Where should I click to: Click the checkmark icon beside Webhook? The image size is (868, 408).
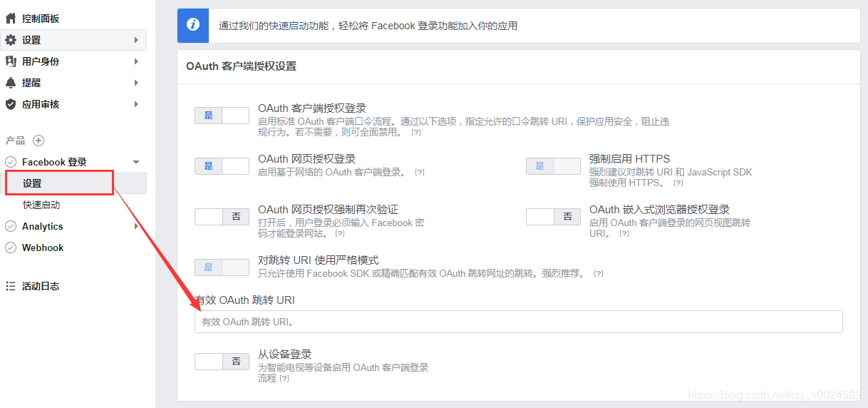coord(11,248)
